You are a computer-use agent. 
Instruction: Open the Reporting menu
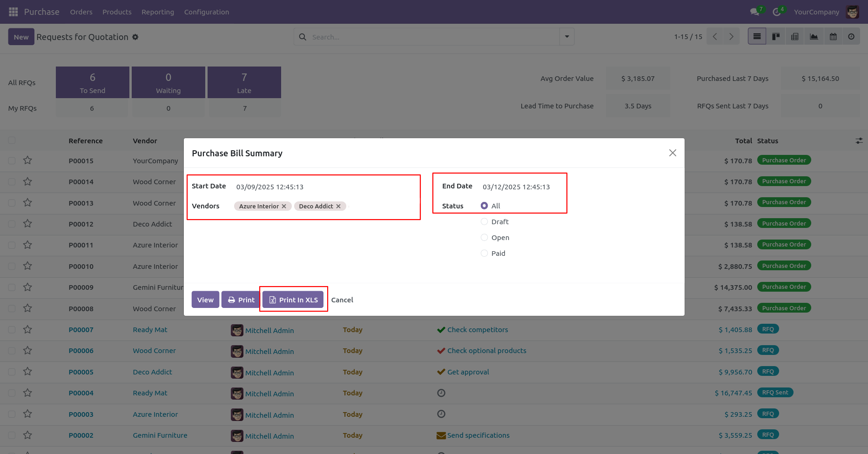pos(158,12)
